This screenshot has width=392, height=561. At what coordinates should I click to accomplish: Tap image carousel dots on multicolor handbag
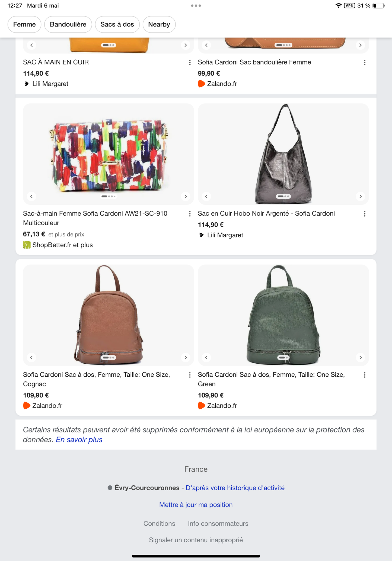(109, 196)
